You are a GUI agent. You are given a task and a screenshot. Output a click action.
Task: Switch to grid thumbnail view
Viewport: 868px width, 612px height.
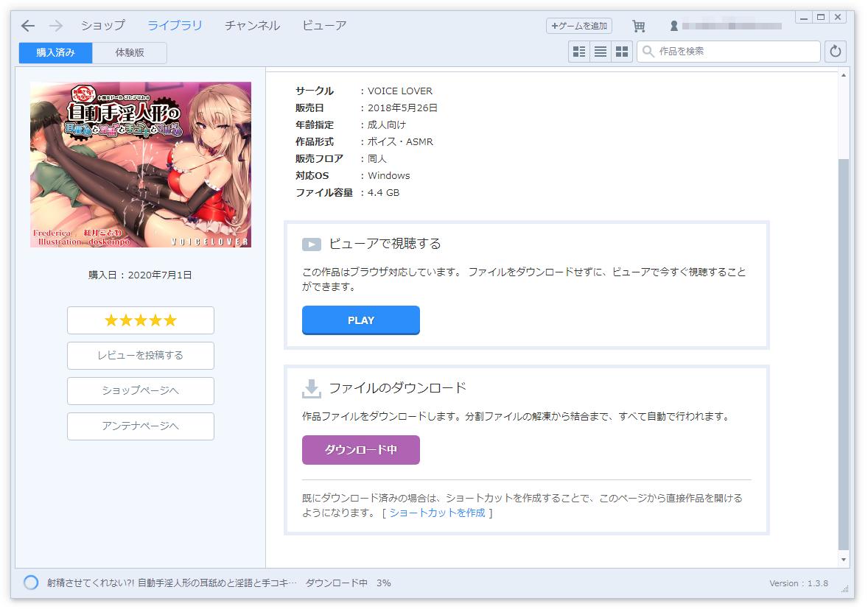pos(622,52)
